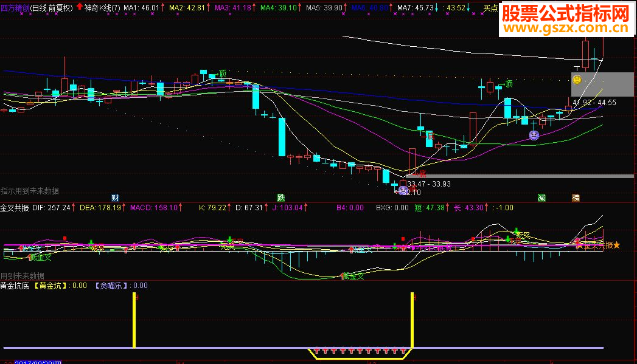Click the MA7: 45.73 value
Viewport: 637px width, 364px height.
415,8
